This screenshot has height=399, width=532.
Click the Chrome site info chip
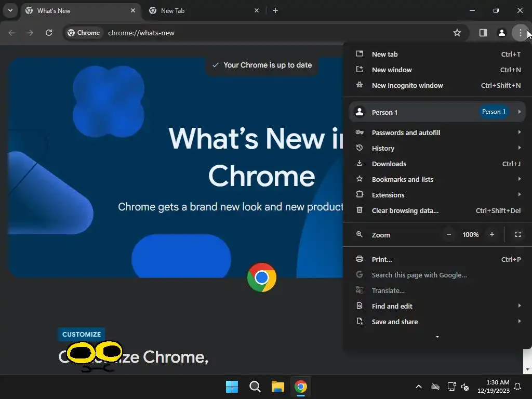click(x=84, y=33)
